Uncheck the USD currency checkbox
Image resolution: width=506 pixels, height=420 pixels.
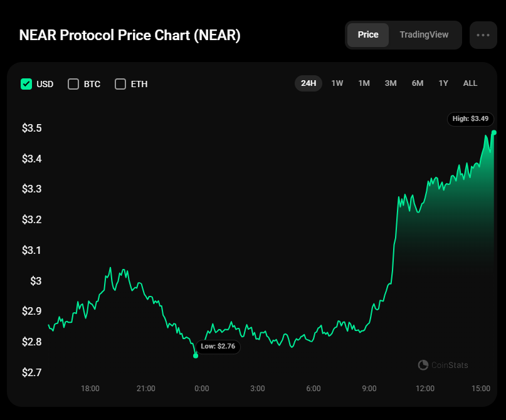(26, 84)
